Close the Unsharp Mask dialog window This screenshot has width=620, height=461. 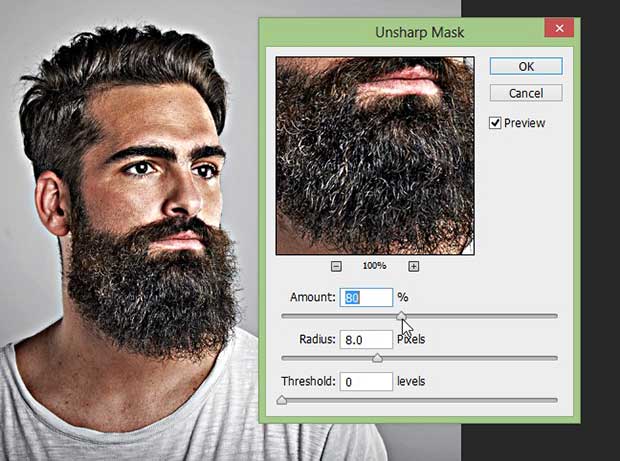(559, 28)
